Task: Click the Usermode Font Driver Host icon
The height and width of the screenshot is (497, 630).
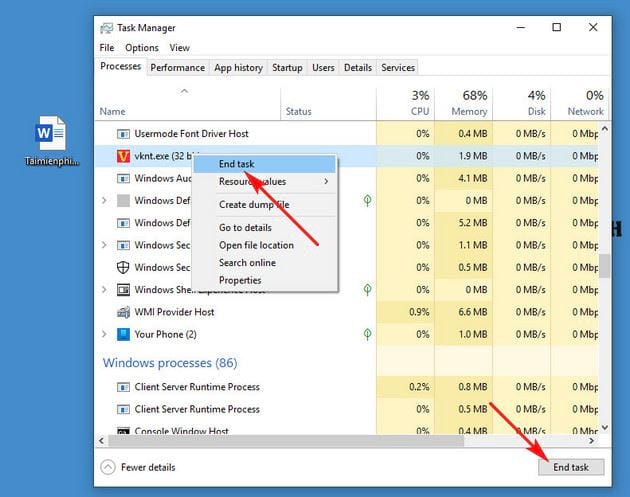Action: tap(123, 134)
